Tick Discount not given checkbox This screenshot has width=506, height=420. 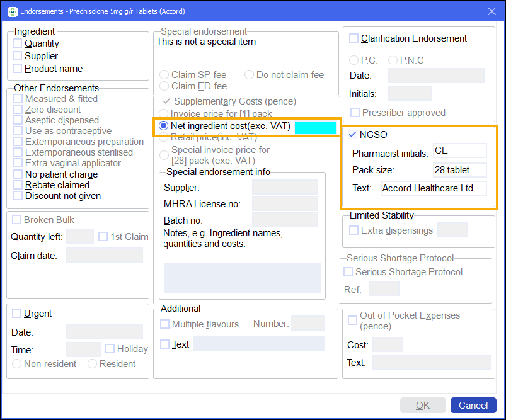(18, 196)
